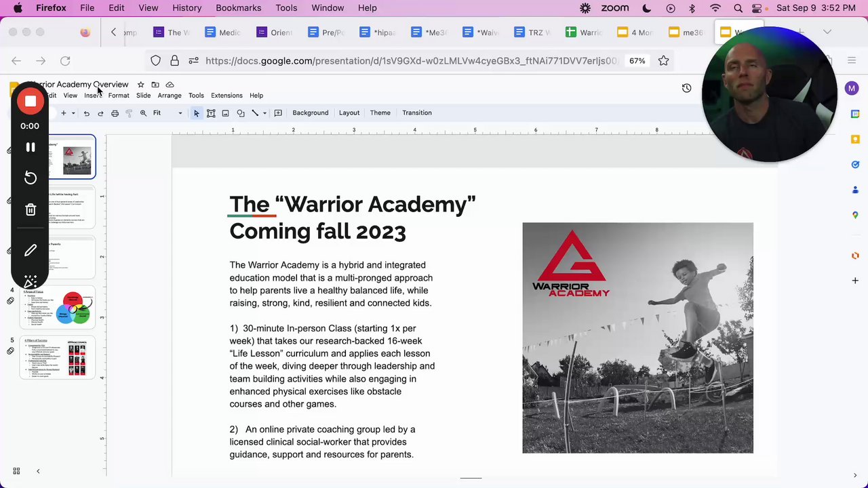Add a new slide with the plus button

pyautogui.click(x=63, y=113)
